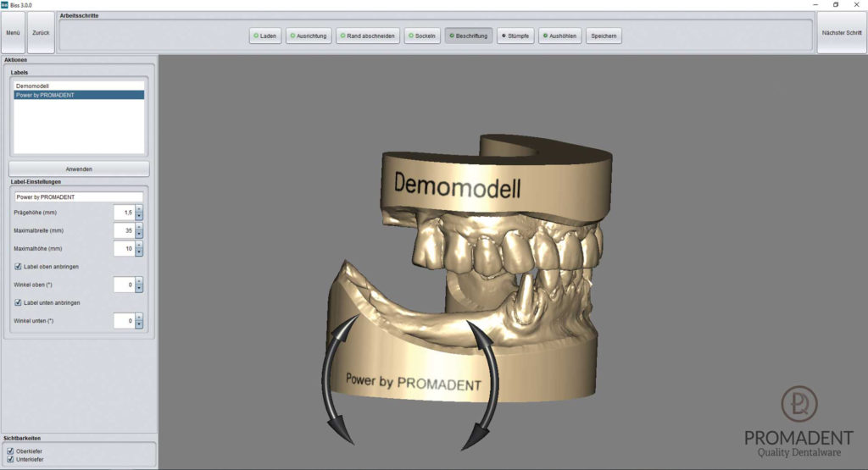Go back with Zurück button
The width and height of the screenshot is (868, 470).
(41, 33)
